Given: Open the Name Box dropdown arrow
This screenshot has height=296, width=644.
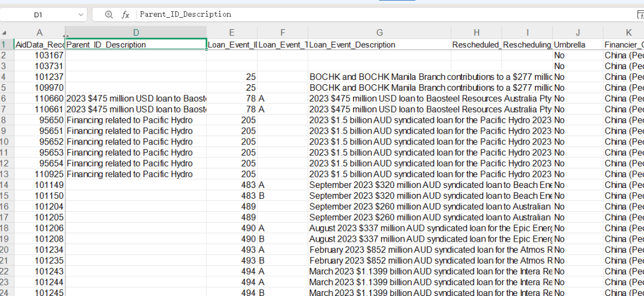Looking at the screenshot, I should (x=80, y=14).
